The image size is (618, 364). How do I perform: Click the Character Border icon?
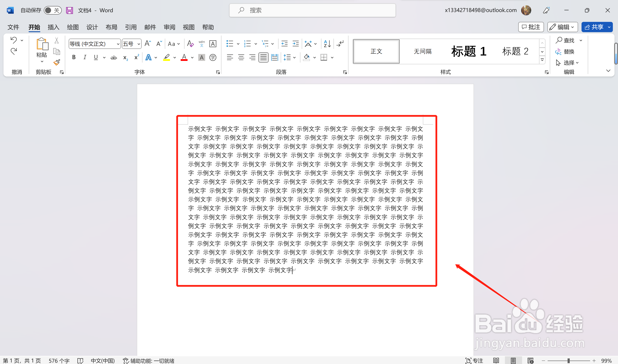(x=213, y=44)
